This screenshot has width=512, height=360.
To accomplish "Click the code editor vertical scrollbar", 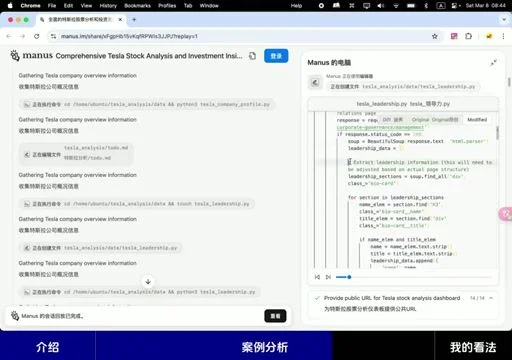I will point(497,133).
